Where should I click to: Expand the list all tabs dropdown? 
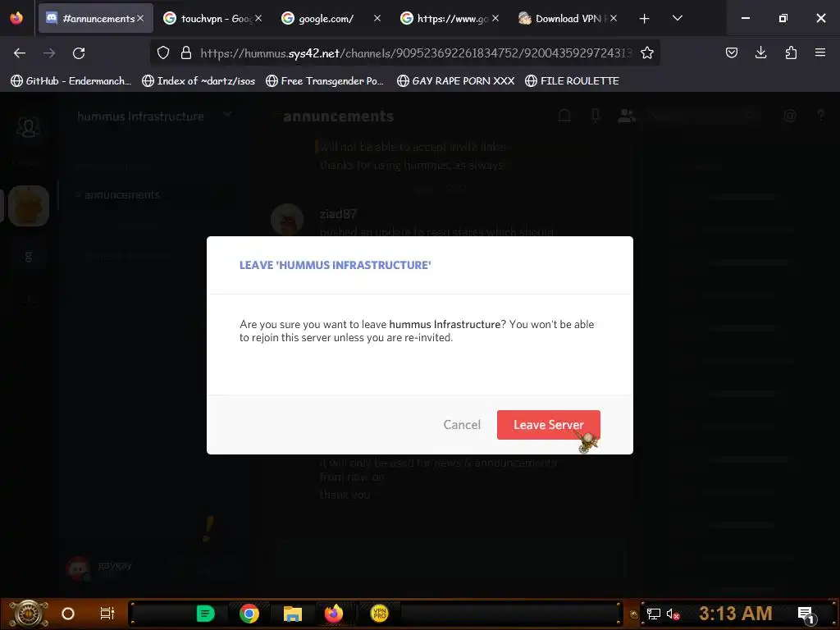coord(677,18)
